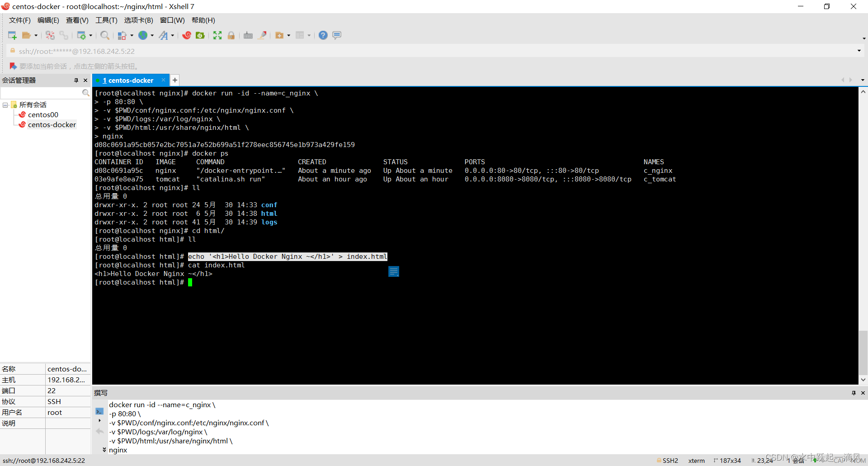Close the session manager panel

click(x=85, y=80)
